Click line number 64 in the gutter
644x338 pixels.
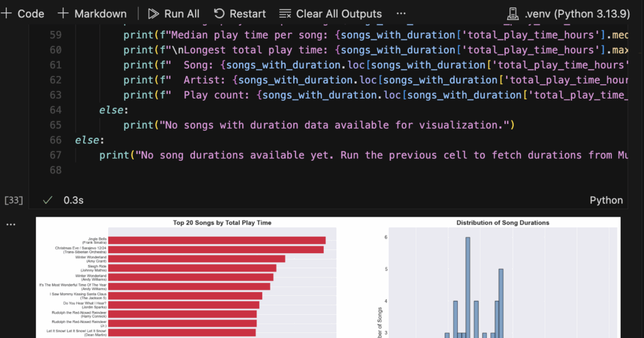point(55,110)
